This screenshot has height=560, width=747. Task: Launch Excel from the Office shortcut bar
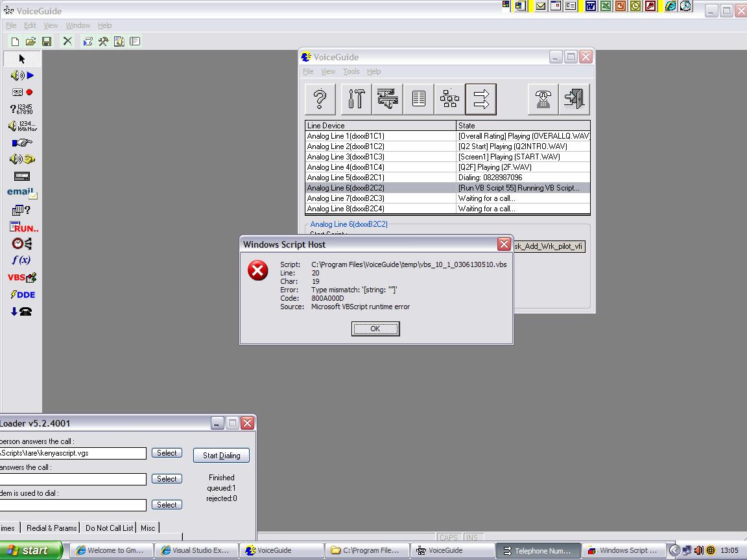(606, 6)
